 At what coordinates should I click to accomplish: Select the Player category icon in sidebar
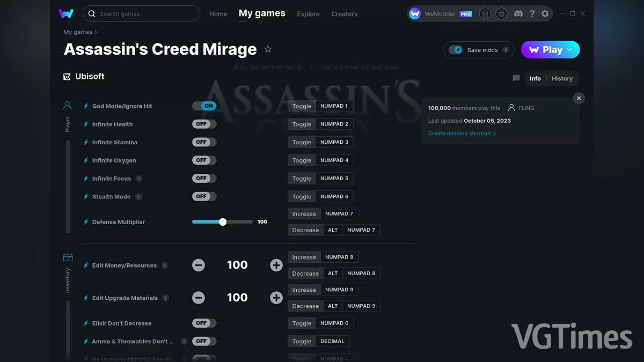point(67,105)
